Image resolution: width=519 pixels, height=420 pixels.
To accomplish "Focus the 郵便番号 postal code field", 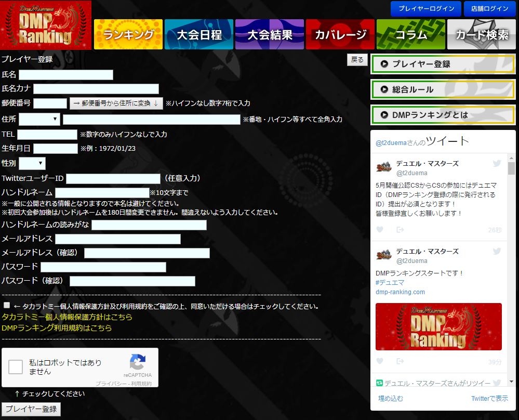I will (50, 103).
